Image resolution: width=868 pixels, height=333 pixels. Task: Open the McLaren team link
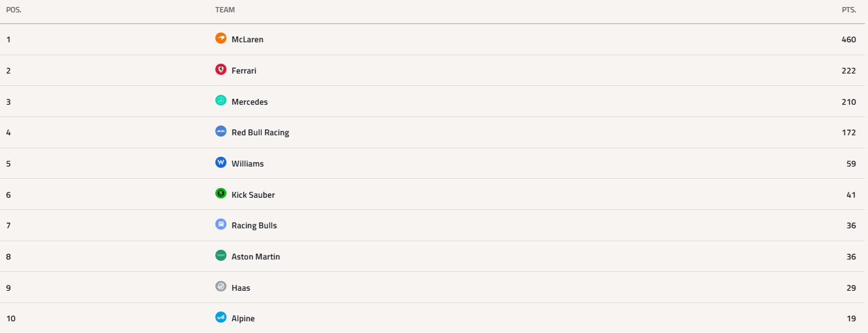click(x=247, y=40)
